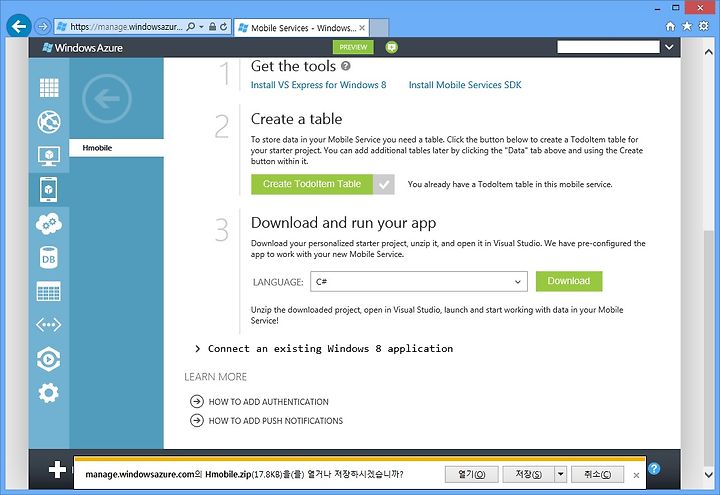Click Install VS Express for Windows 8 link
The height and width of the screenshot is (495, 720).
(x=319, y=85)
